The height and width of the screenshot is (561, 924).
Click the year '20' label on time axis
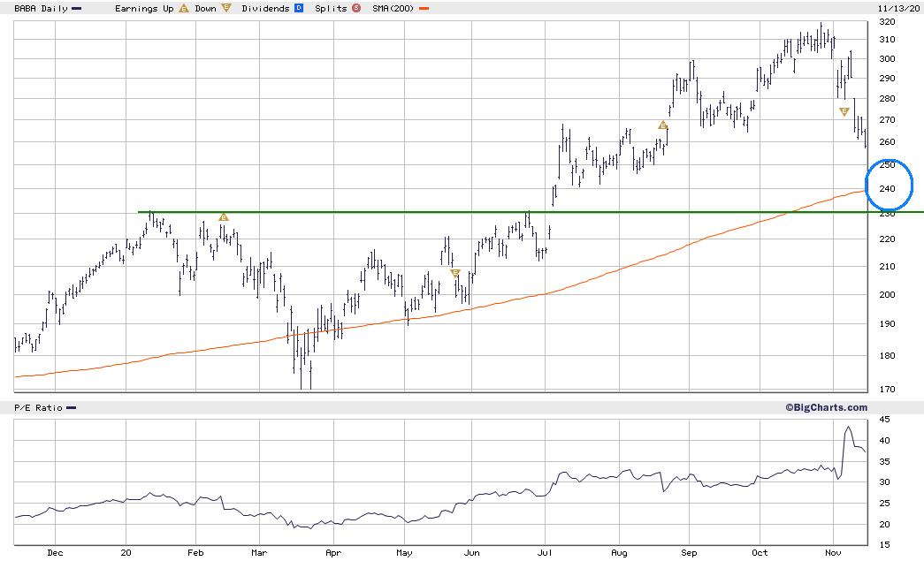pos(126,553)
